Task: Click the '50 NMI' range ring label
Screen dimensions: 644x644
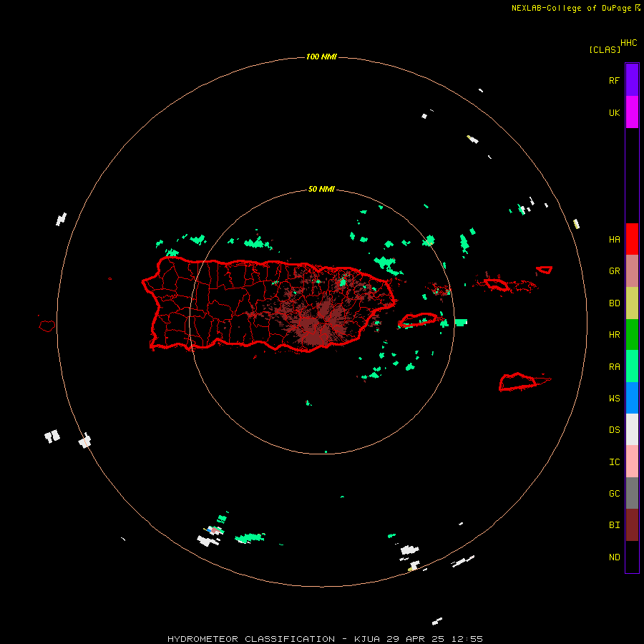Action: pyautogui.click(x=321, y=190)
